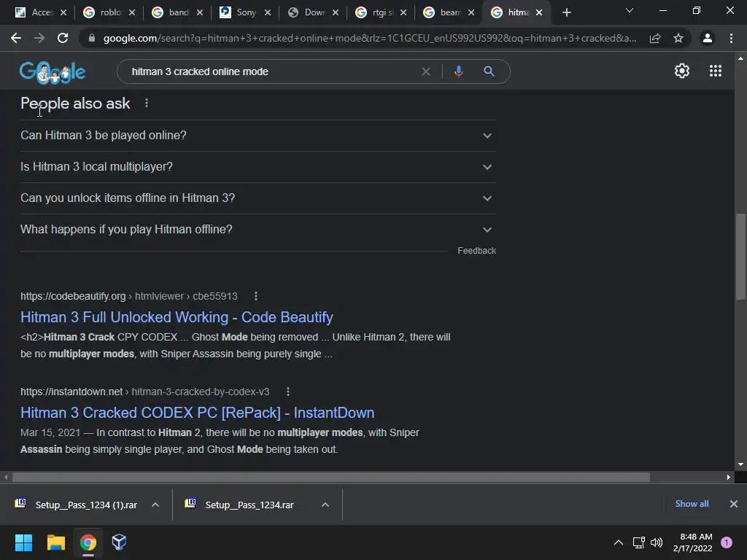Close the Sony tab
This screenshot has width=747, height=560.
(268, 13)
